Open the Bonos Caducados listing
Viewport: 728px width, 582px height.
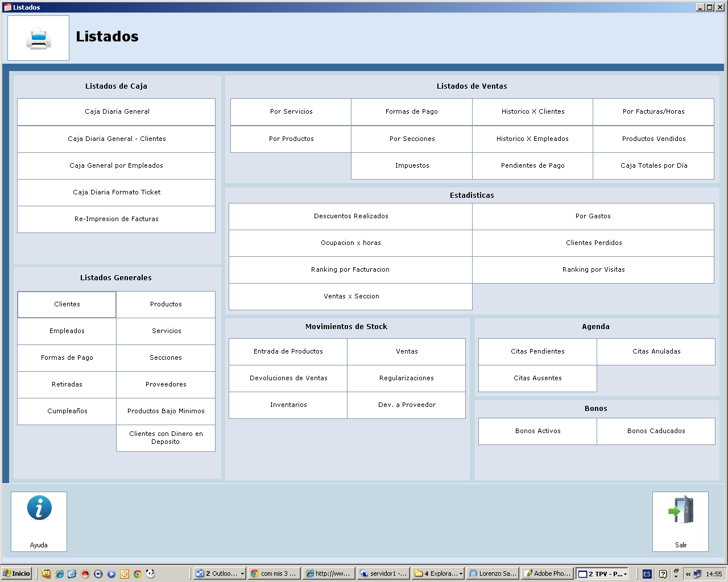coord(656,431)
